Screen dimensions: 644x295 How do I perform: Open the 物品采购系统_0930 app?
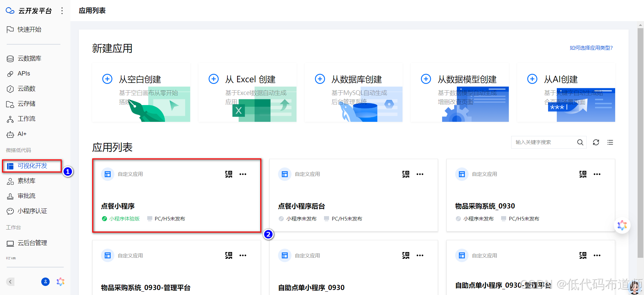tap(531, 195)
